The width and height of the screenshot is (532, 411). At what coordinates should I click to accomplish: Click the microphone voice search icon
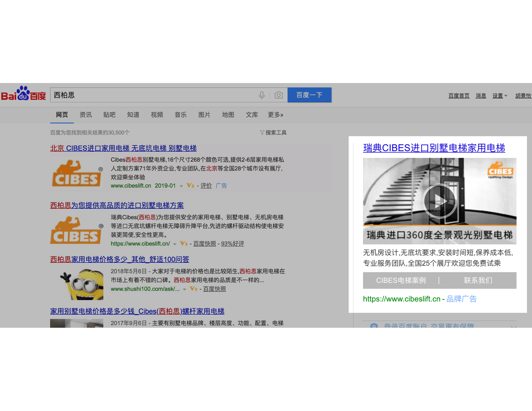[x=262, y=95]
